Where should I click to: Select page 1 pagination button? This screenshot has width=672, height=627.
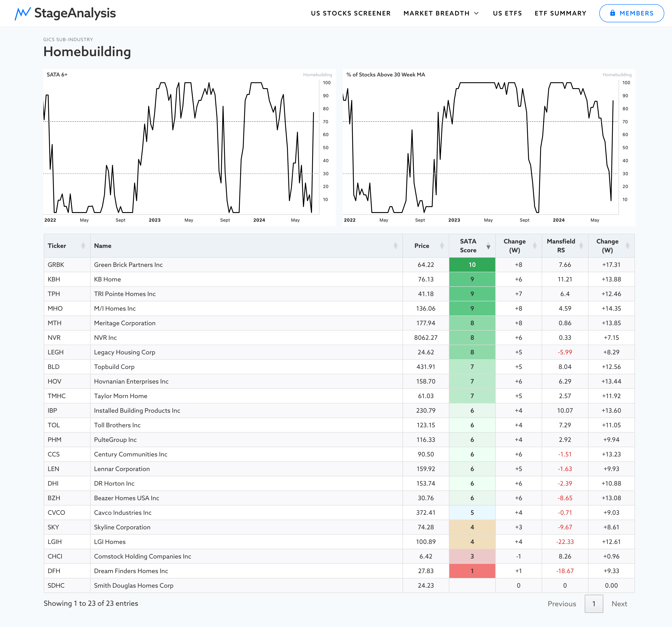click(x=594, y=604)
